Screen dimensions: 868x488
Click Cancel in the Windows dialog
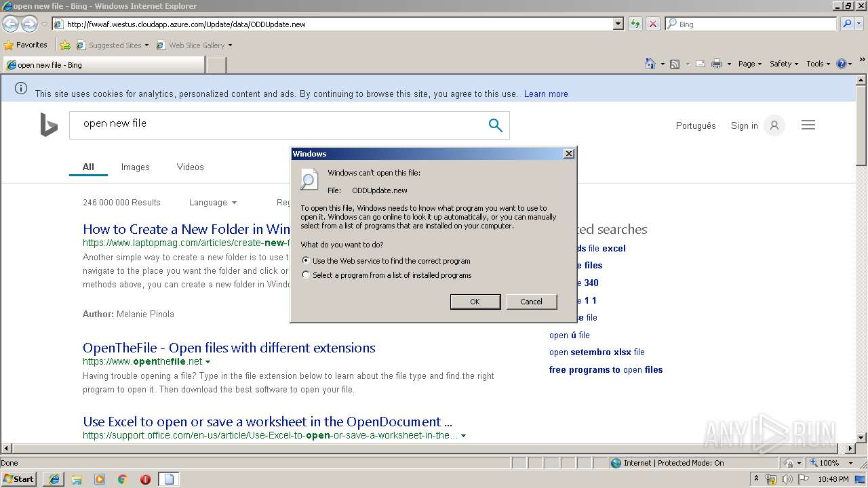tap(531, 302)
